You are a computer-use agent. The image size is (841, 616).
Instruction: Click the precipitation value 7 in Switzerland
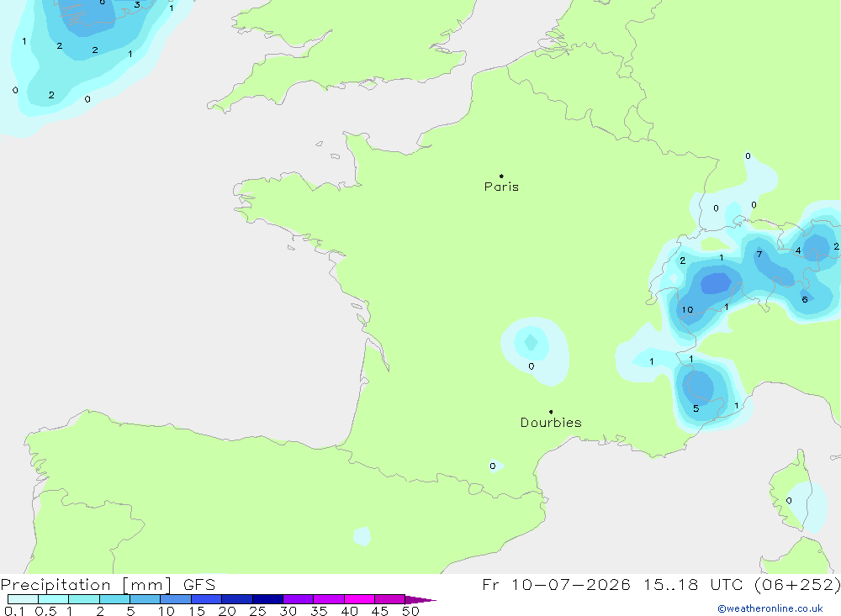point(759,254)
